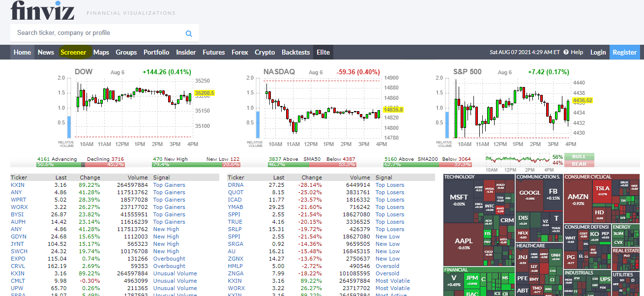Open the SRLP ticker link
Screen dimensions: 644x296
coord(235,229)
